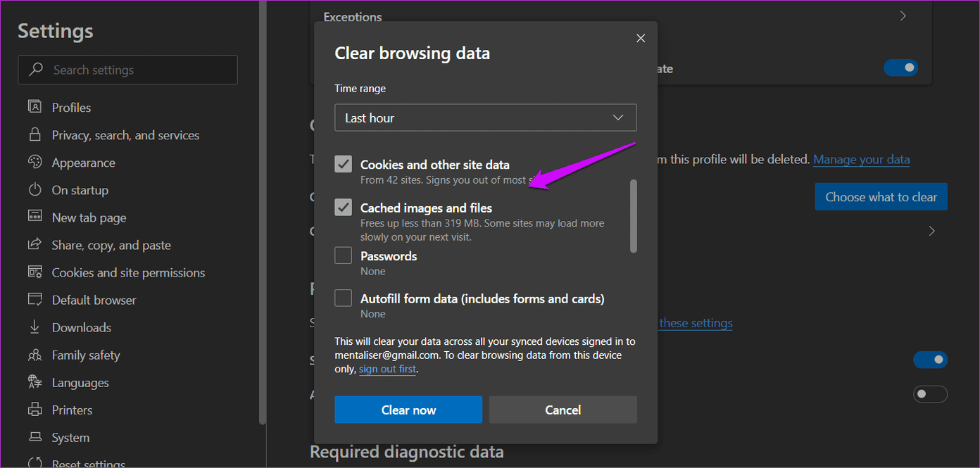This screenshot has height=468, width=980.
Task: Check Autofill form data checkbox
Action: coord(343,298)
